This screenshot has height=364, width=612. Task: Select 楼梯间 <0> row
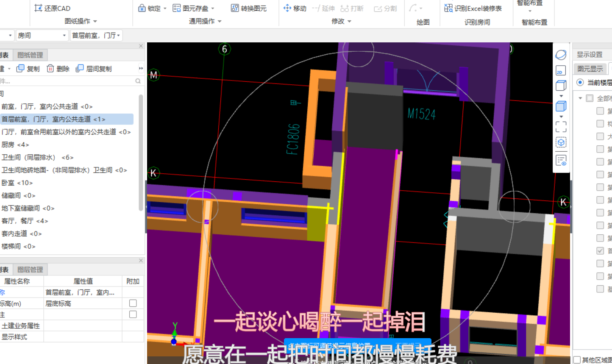tap(67, 246)
